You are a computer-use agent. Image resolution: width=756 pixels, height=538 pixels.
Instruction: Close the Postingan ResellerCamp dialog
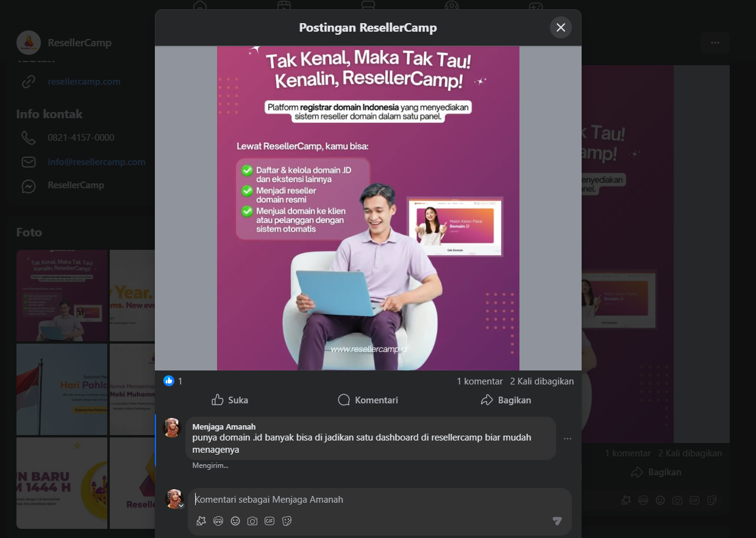[560, 27]
